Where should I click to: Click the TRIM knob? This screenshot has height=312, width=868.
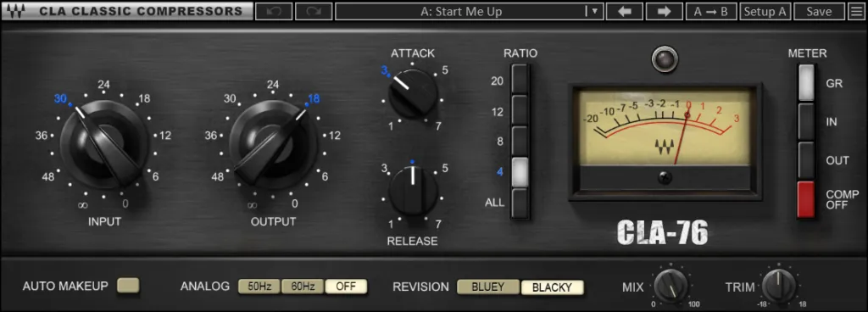point(778,286)
